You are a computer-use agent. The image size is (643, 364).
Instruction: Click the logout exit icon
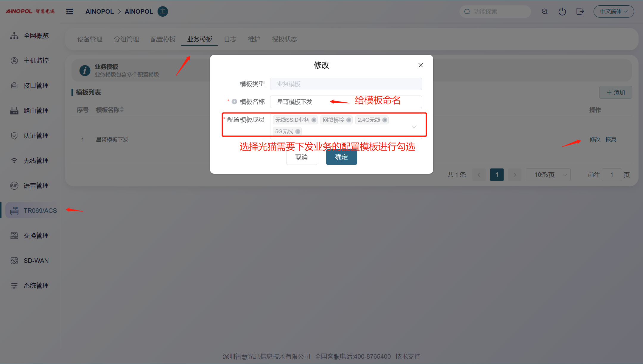[580, 12]
